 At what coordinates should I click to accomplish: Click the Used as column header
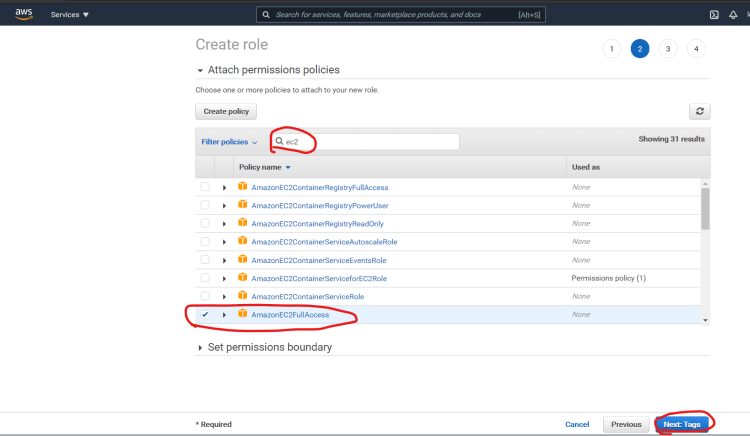click(585, 167)
